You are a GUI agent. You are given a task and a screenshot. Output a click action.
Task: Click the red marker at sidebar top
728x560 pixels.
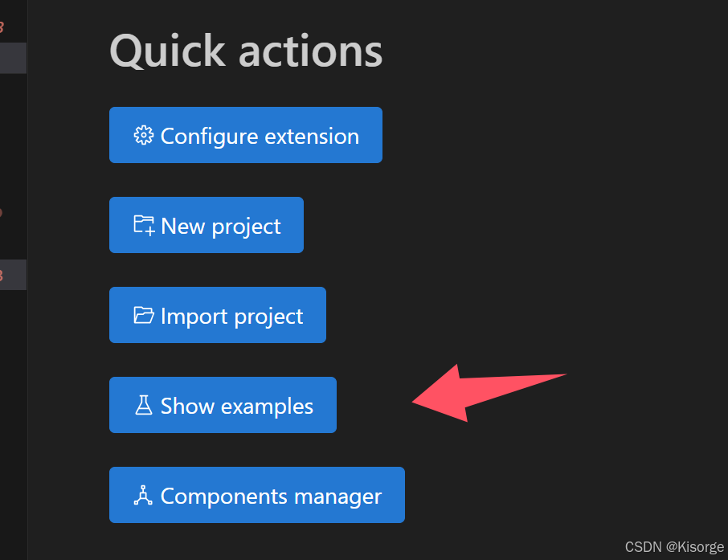pos(2,27)
